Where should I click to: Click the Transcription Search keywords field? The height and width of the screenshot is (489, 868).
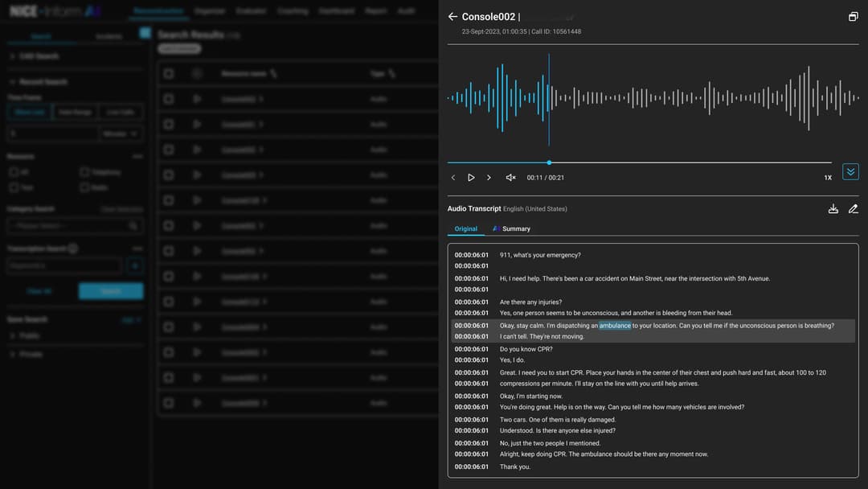pos(65,266)
